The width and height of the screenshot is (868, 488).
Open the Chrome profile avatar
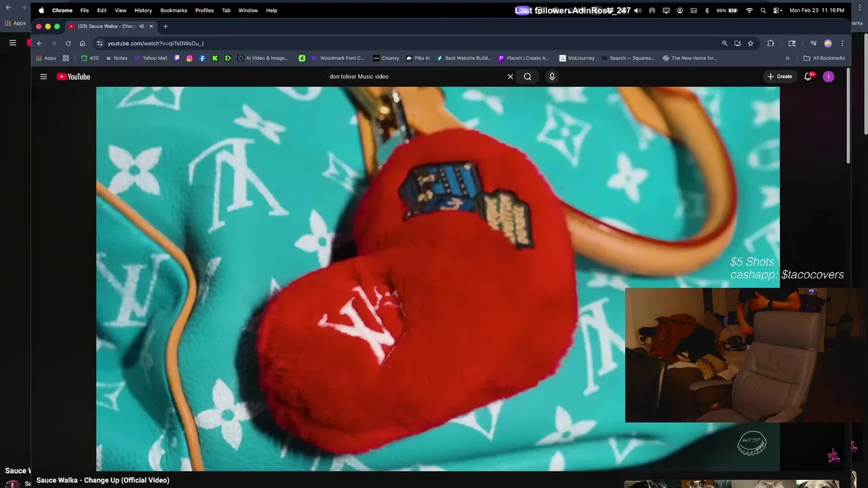click(x=828, y=43)
